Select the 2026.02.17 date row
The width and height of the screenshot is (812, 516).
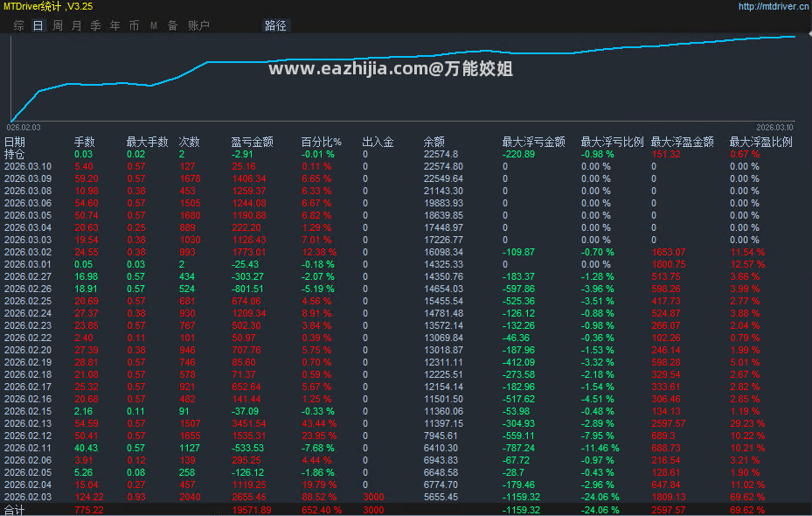(28, 387)
